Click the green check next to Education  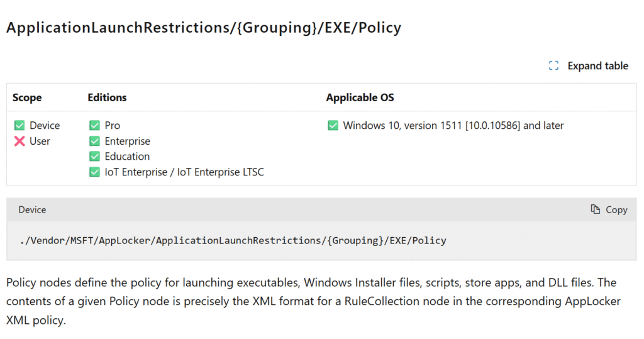[94, 157]
